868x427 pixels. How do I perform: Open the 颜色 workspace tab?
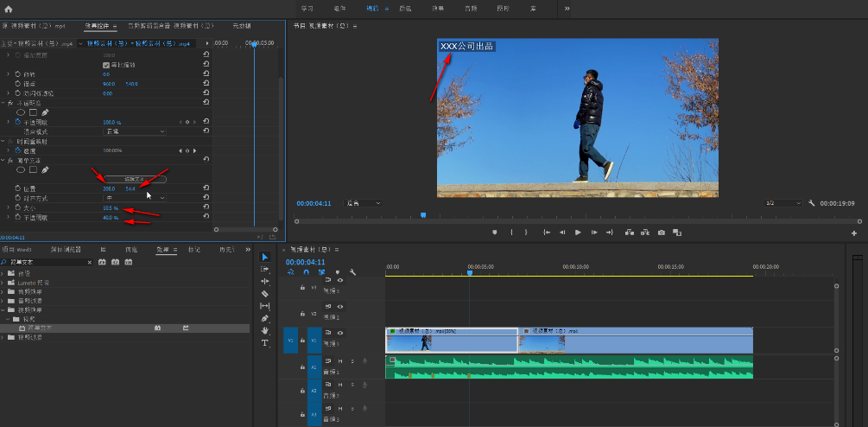pos(405,9)
